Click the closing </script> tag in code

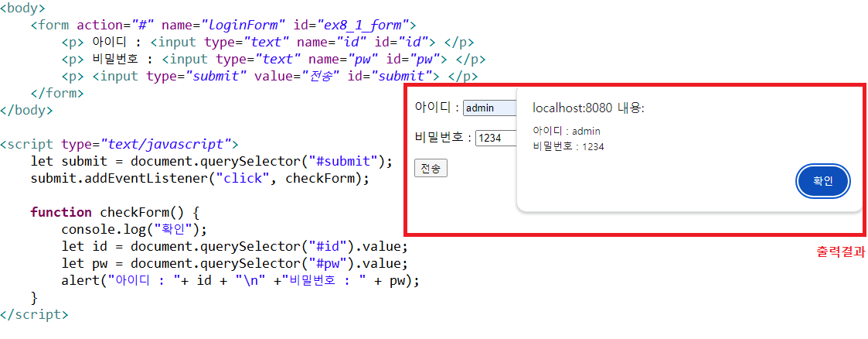34,315
